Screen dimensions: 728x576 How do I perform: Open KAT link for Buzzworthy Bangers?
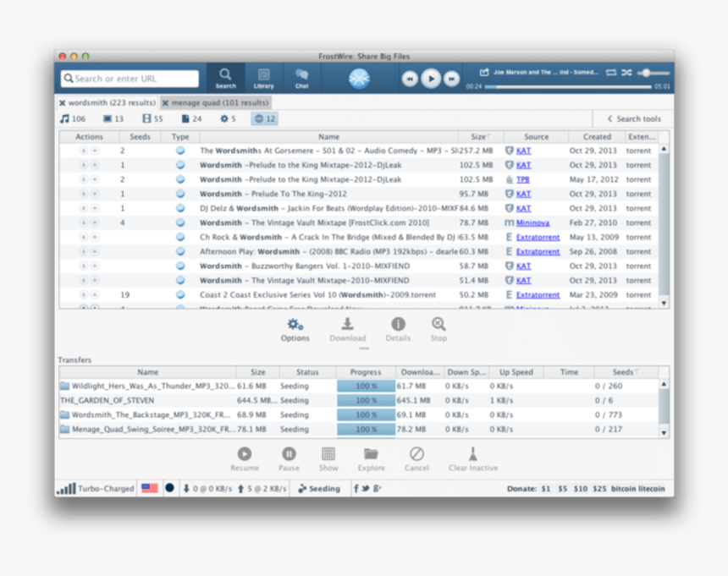coord(523,266)
